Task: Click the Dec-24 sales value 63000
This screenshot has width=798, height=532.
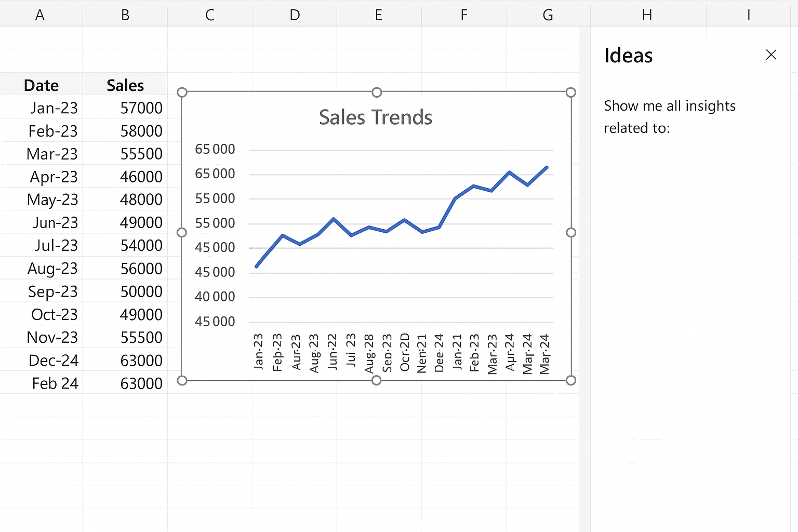Action: click(x=125, y=360)
